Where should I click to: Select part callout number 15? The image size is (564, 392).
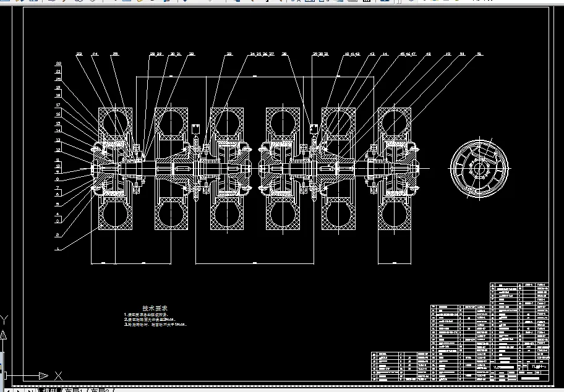coord(58,124)
